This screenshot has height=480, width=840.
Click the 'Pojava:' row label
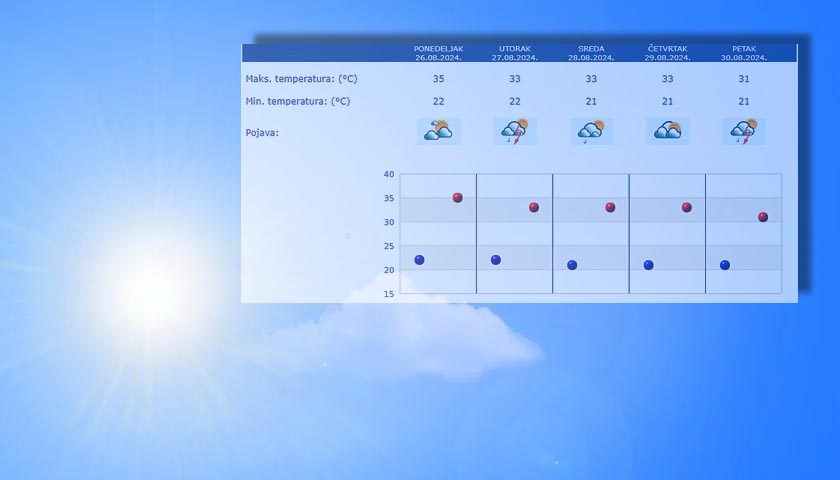pyautogui.click(x=262, y=133)
